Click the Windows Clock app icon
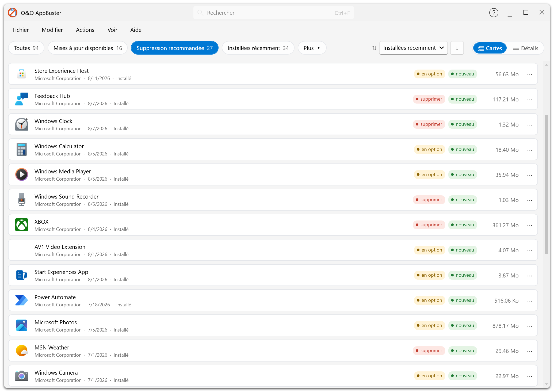 point(22,124)
